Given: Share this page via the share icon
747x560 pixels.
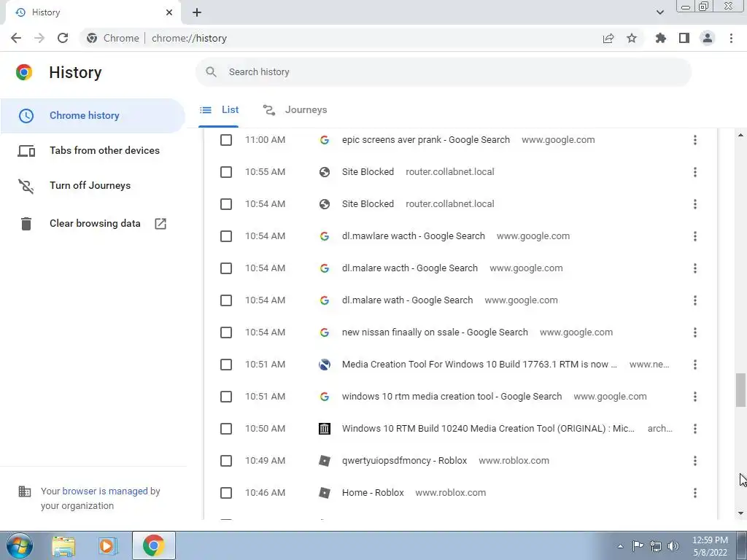Looking at the screenshot, I should click(x=608, y=38).
